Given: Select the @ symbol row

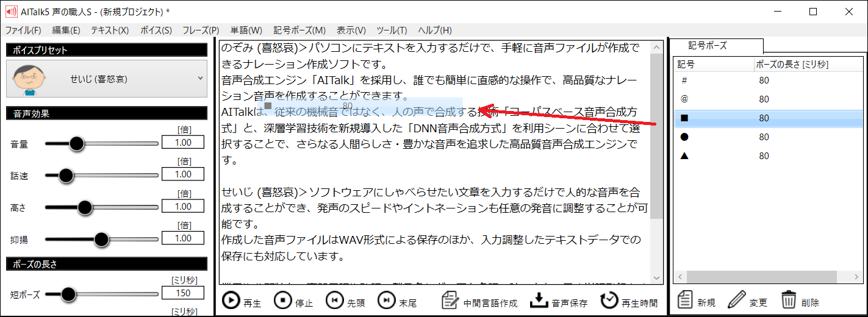Looking at the screenshot, I should 769,99.
